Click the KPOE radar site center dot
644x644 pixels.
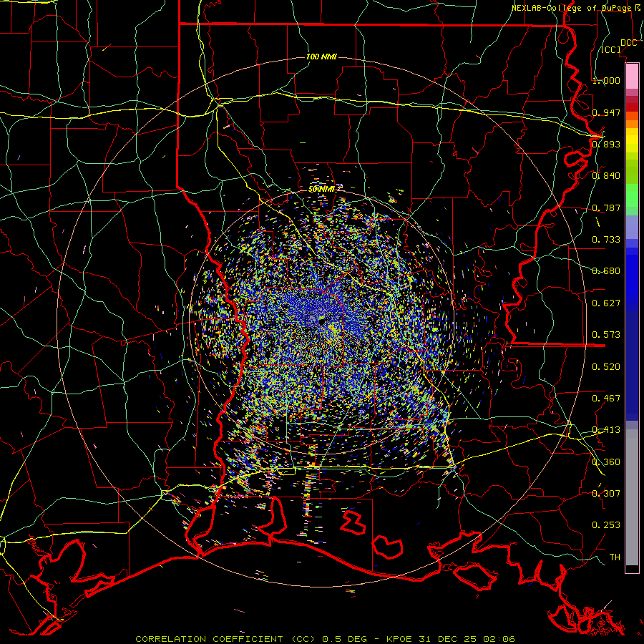(x=323, y=321)
